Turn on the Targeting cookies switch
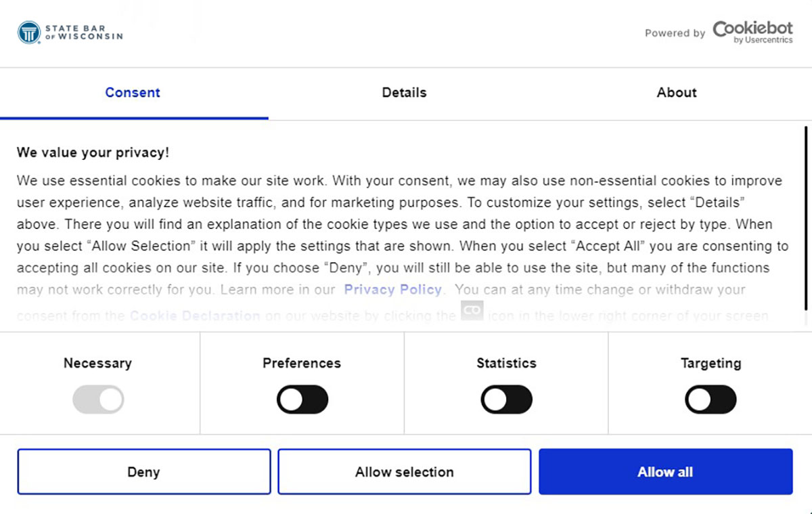Image resolution: width=812 pixels, height=514 pixels. point(710,400)
